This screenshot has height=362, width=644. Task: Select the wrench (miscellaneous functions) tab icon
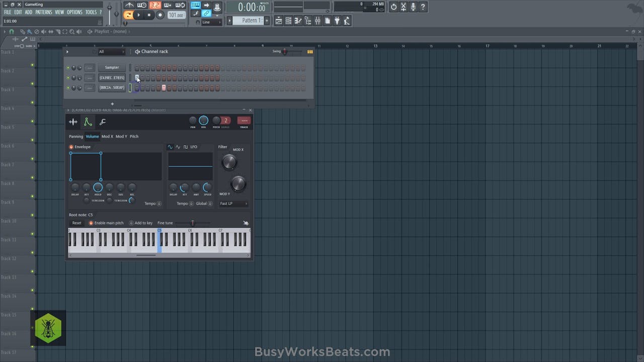[103, 122]
